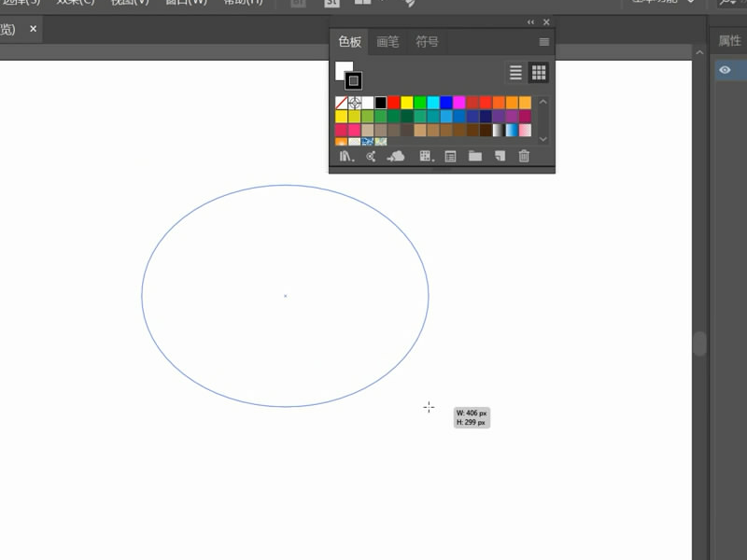The height and width of the screenshot is (560, 747).
Task: Switch to the 画笔 tab
Action: 388,42
